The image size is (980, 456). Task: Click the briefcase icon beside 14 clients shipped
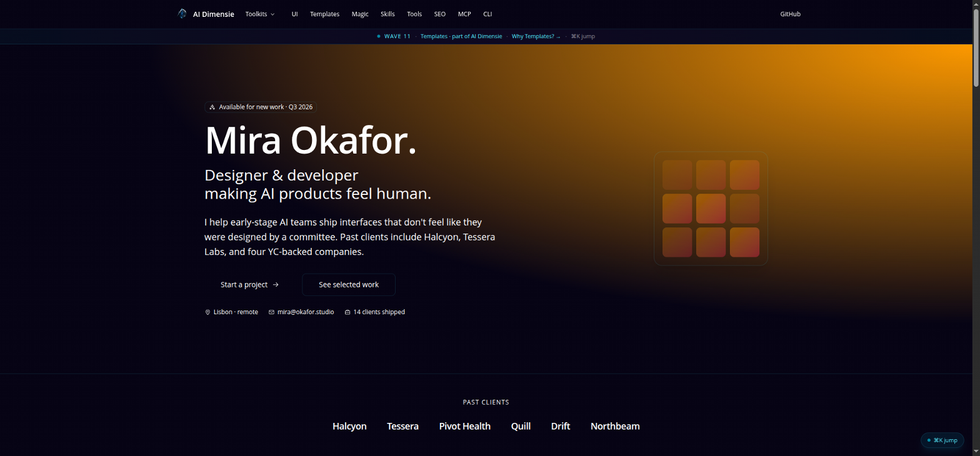click(x=347, y=312)
